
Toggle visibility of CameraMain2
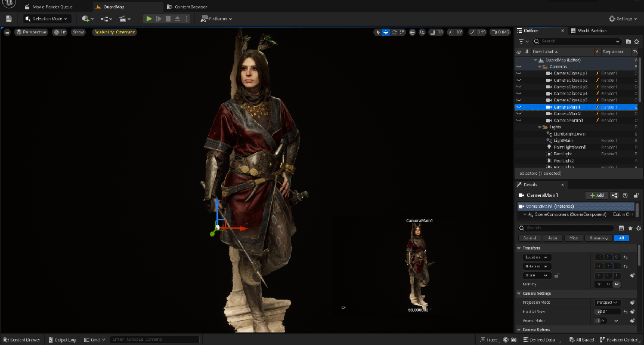[x=519, y=113]
